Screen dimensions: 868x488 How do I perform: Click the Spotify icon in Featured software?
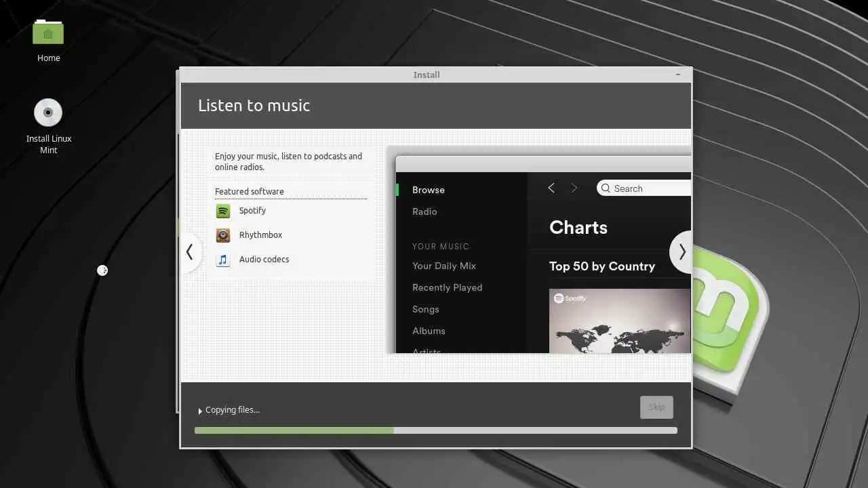pyautogui.click(x=223, y=211)
